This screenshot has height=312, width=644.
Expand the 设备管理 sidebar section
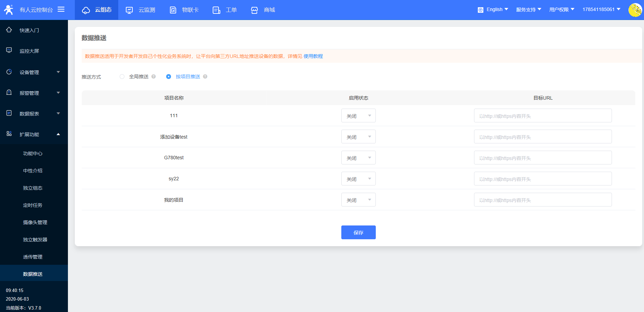pyautogui.click(x=34, y=72)
